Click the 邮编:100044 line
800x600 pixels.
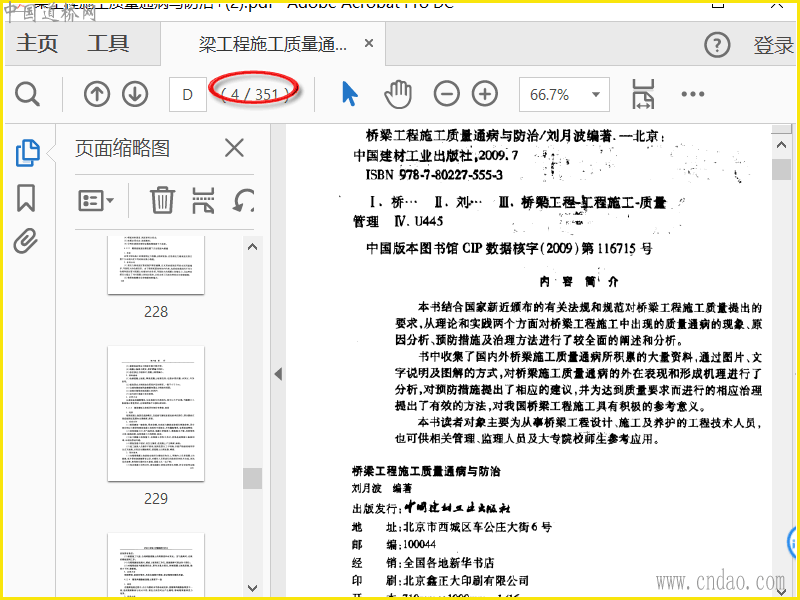click(394, 544)
